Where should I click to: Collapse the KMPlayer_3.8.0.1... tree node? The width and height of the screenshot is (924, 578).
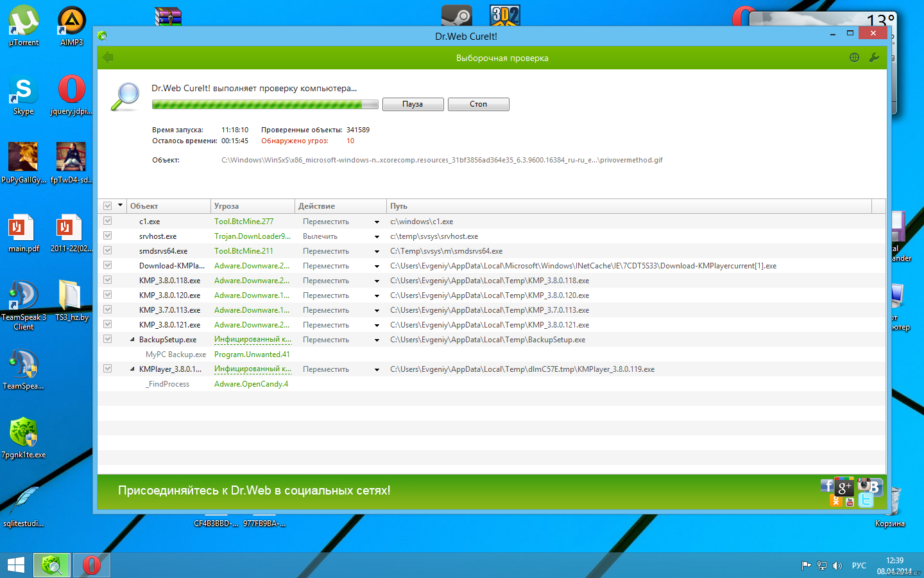coord(132,369)
